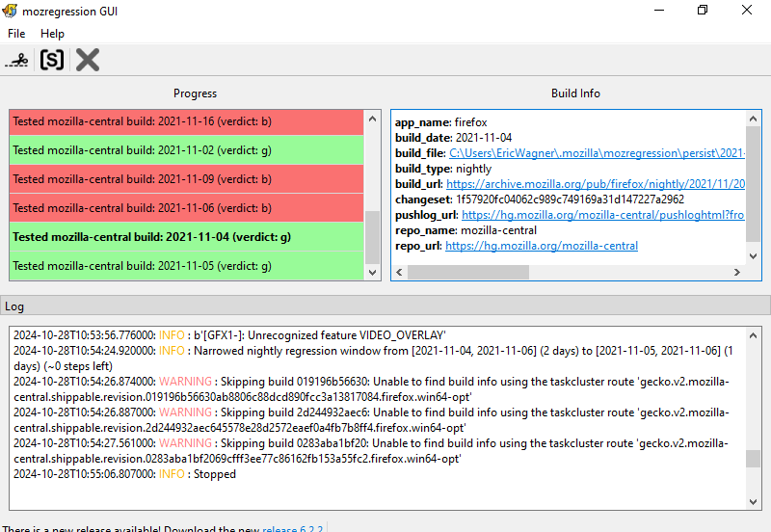771x532 pixels.
Task: Select the 2021-11-02 good build row
Action: click(186, 150)
